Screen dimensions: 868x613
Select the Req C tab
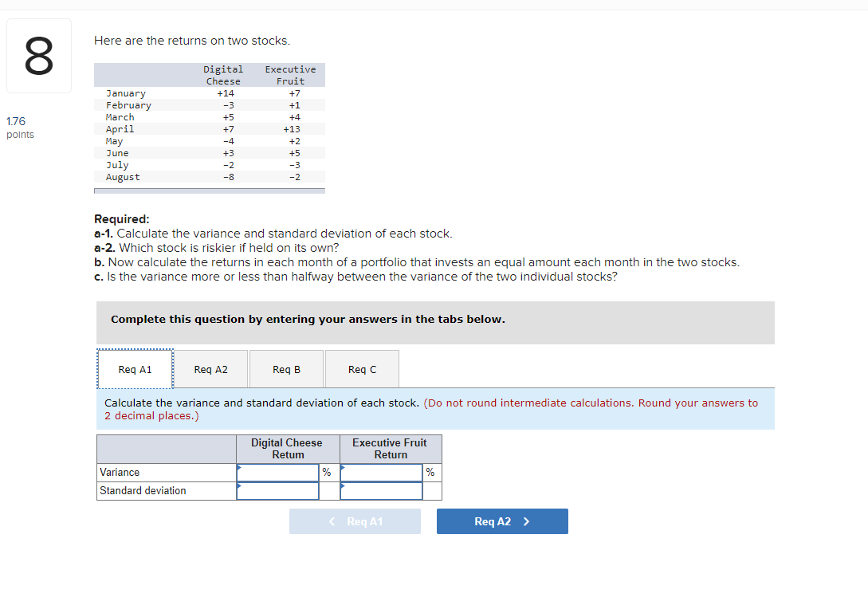click(362, 368)
